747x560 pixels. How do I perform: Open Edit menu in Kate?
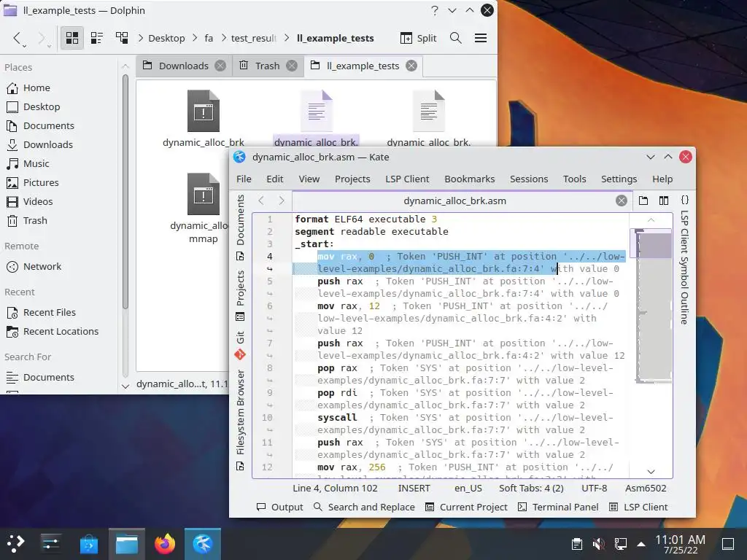275,179
